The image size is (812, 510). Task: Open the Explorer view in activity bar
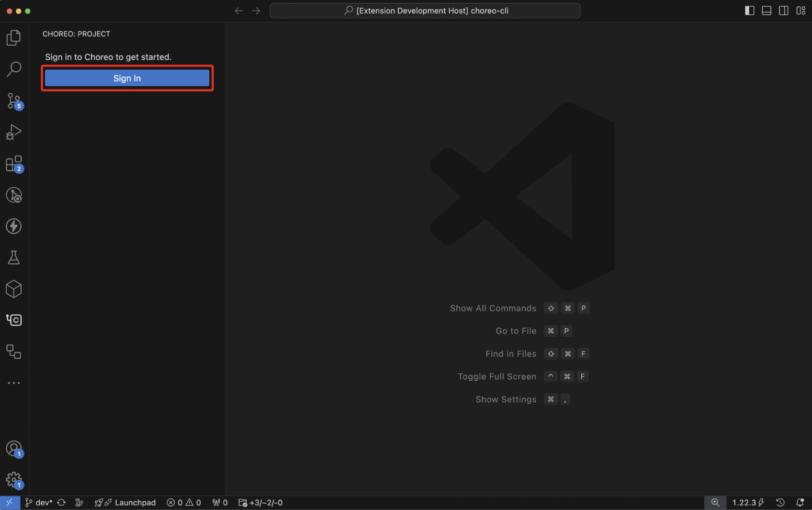coord(14,38)
